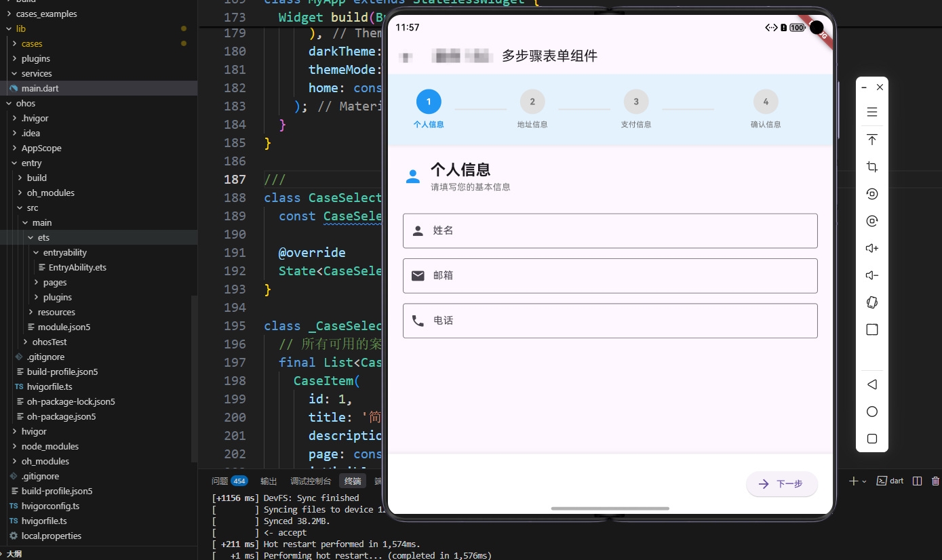This screenshot has width=942, height=560.
Task: Click the rotate clockwise icon on emulator toolbar
Action: tap(872, 221)
